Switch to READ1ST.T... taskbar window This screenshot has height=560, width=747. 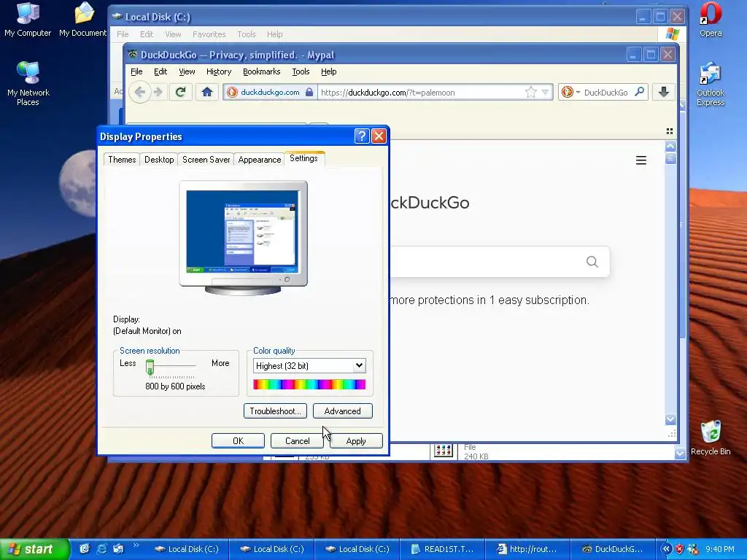442,549
